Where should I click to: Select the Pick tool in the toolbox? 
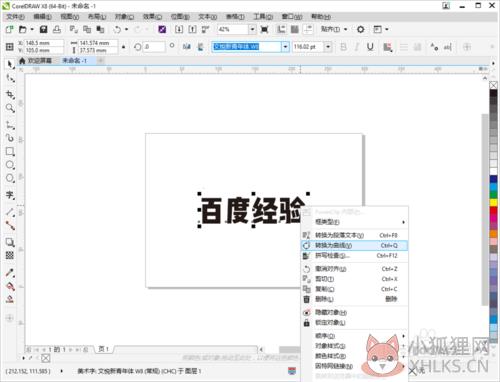click(x=10, y=64)
